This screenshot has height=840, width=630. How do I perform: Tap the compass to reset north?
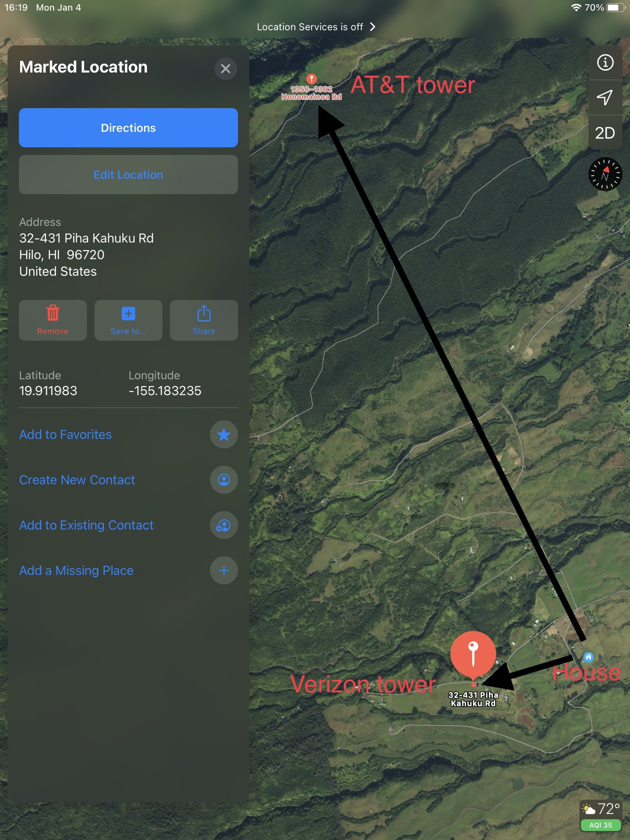pyautogui.click(x=605, y=174)
